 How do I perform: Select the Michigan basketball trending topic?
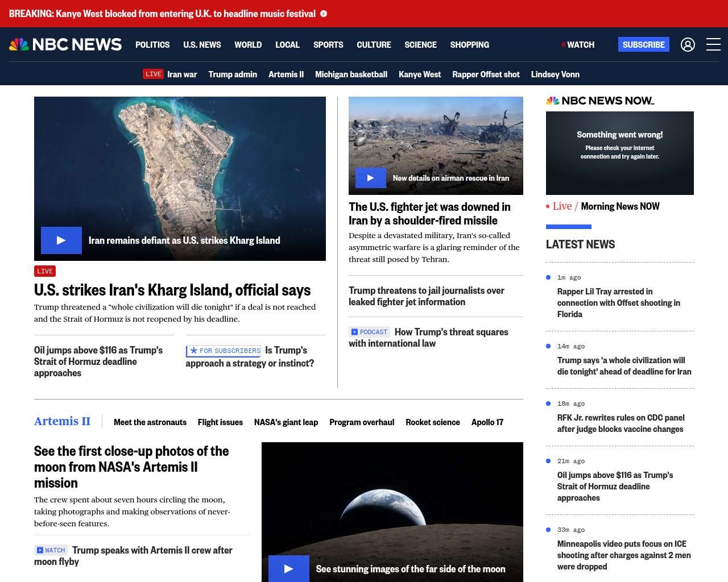pos(351,74)
